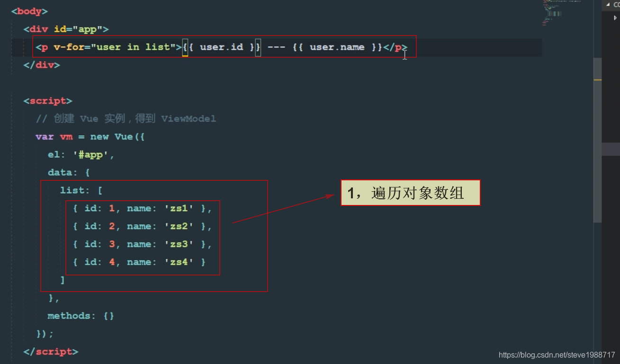This screenshot has height=364, width=620.
Task: Click the empty methods: {} declaration
Action: tap(81, 315)
